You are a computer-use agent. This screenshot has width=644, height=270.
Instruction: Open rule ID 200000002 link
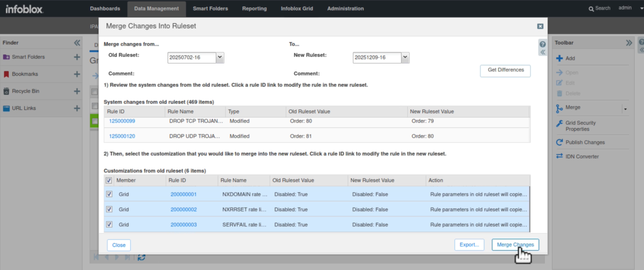(184, 210)
